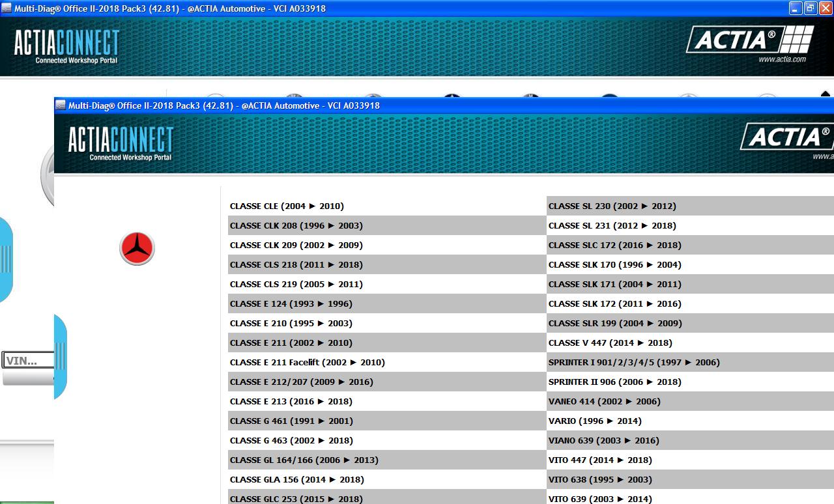Open CLASSE CLS 218 (2011 ► 2018)

tap(387, 264)
